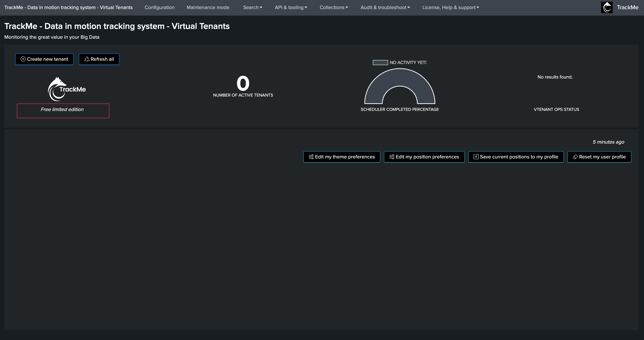644x340 pixels.
Task: Click sliders icon on Edit my theme preferences
Action: coord(311,157)
